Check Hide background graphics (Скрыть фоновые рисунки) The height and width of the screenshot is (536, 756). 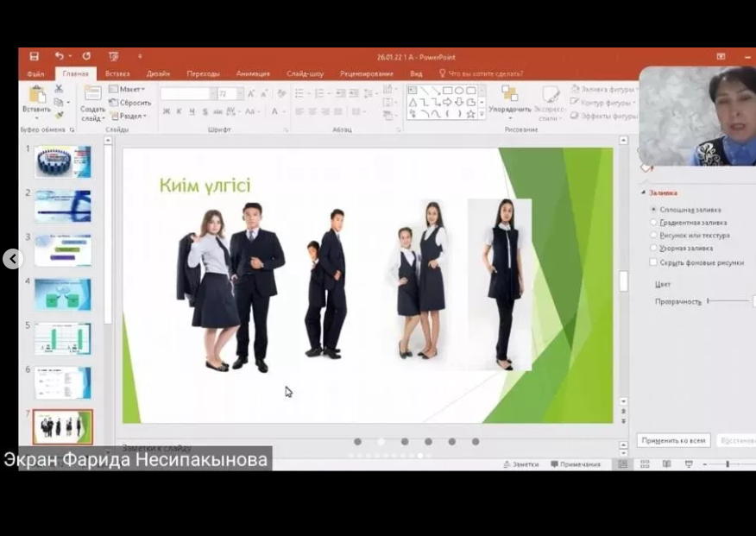pyautogui.click(x=653, y=262)
